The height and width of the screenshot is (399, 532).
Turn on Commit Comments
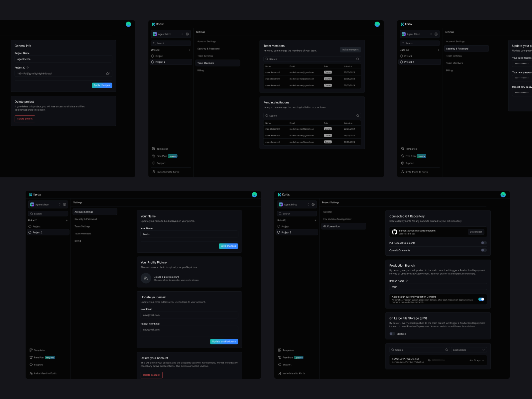click(483, 250)
